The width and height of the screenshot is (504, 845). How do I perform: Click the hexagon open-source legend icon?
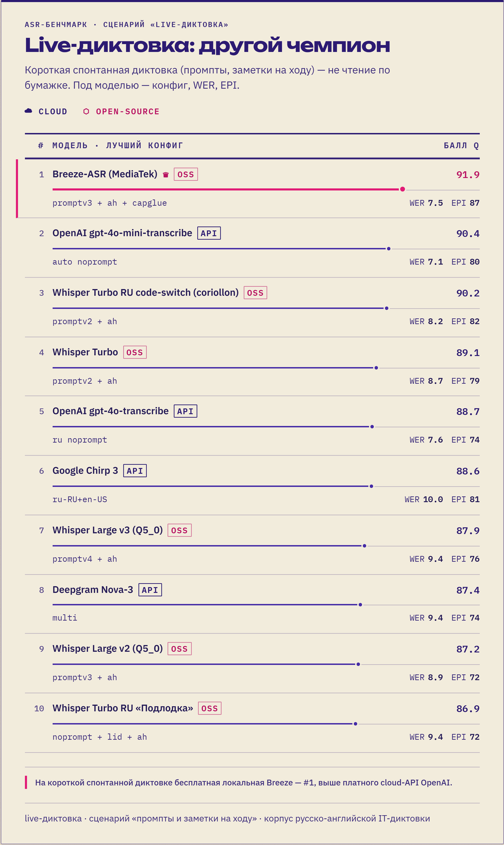pyautogui.click(x=86, y=112)
